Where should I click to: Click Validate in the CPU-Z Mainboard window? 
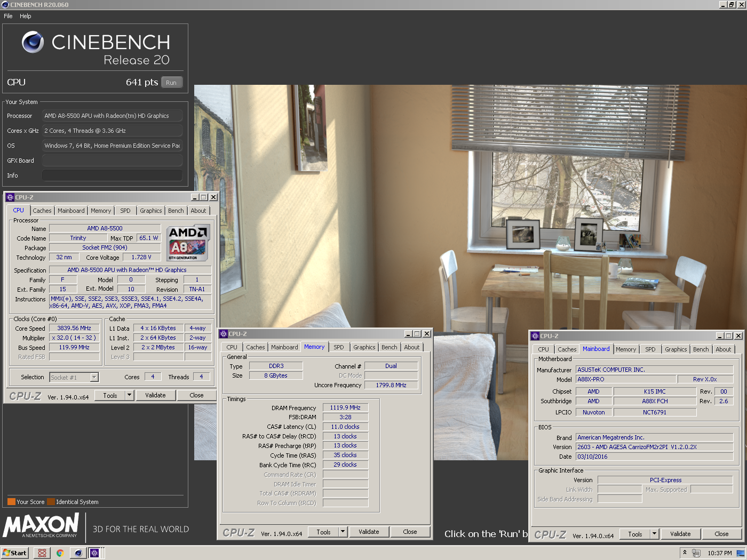point(680,534)
